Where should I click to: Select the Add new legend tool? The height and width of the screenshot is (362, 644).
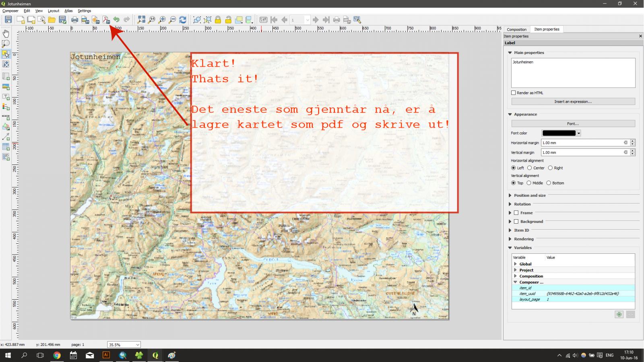click(x=6, y=107)
